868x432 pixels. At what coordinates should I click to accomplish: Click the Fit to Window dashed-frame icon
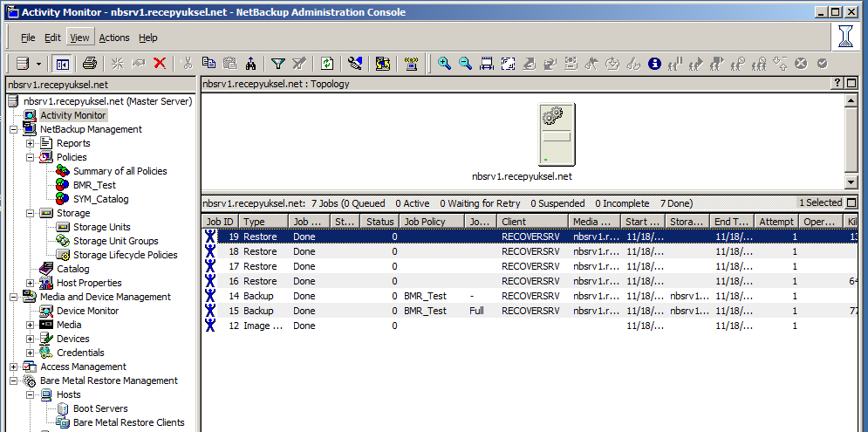[x=508, y=64]
